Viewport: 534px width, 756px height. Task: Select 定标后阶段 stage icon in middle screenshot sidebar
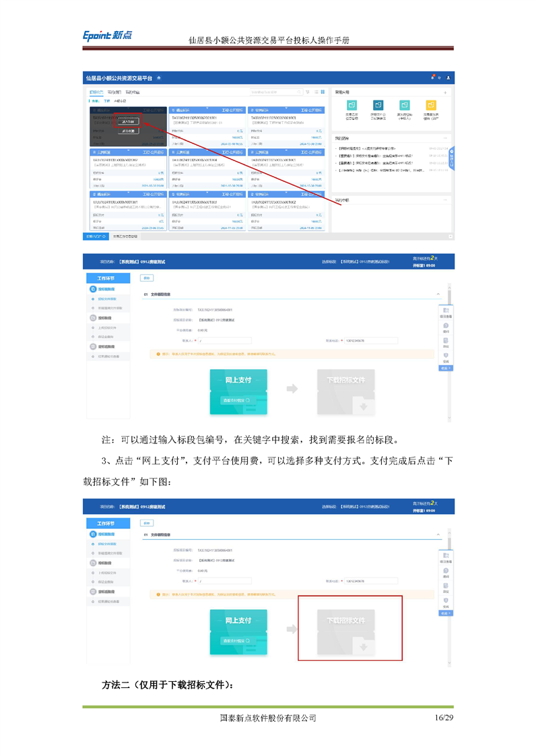pyautogui.click(x=94, y=346)
